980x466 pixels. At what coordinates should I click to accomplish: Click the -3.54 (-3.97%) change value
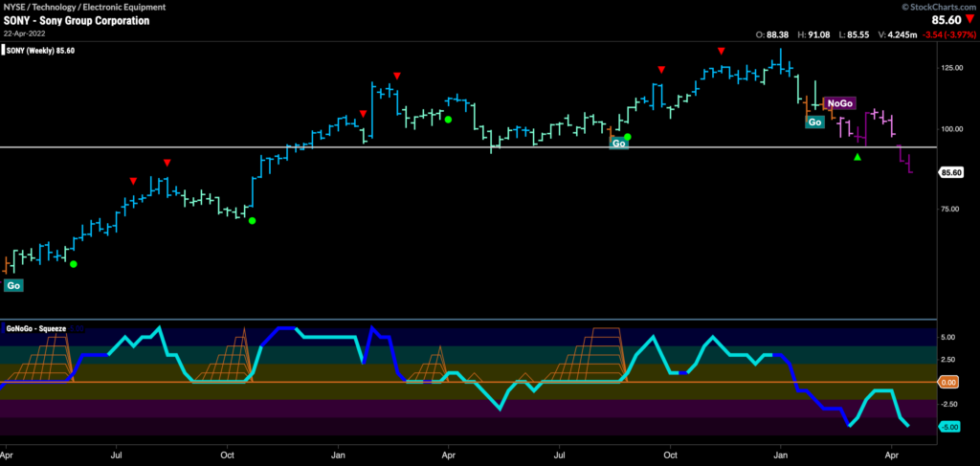[949, 35]
